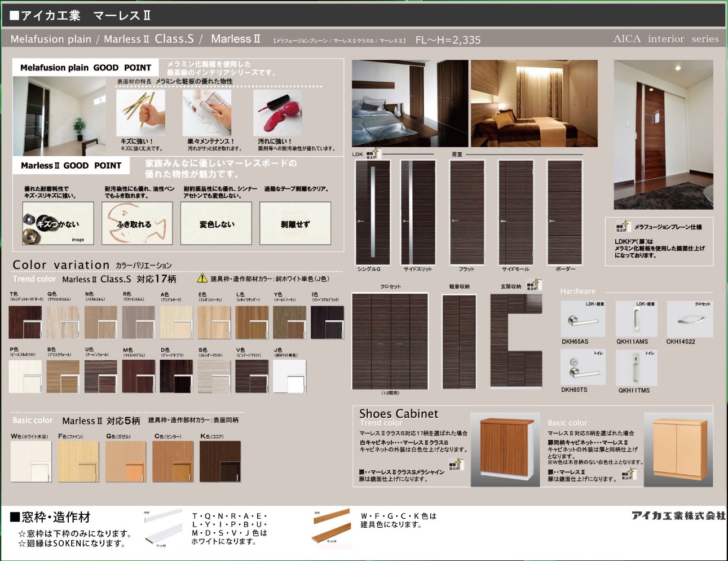Click the アイカ工業株式会社 company name
Screen dimensions: 728x561
678,515
